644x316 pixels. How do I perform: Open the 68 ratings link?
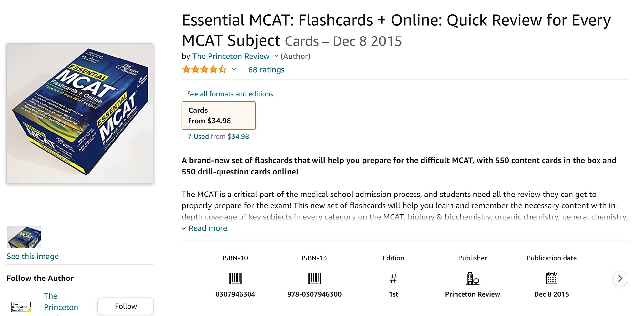click(x=266, y=70)
